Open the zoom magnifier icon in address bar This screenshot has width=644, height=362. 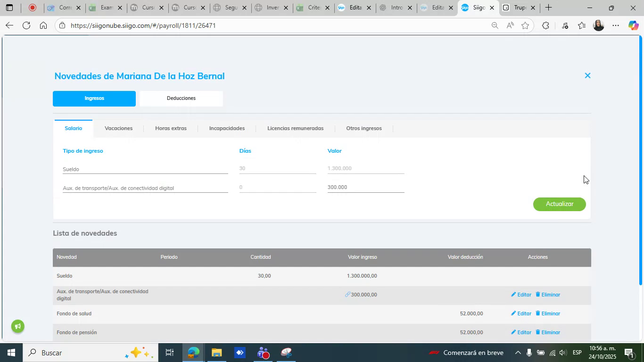(495, 25)
